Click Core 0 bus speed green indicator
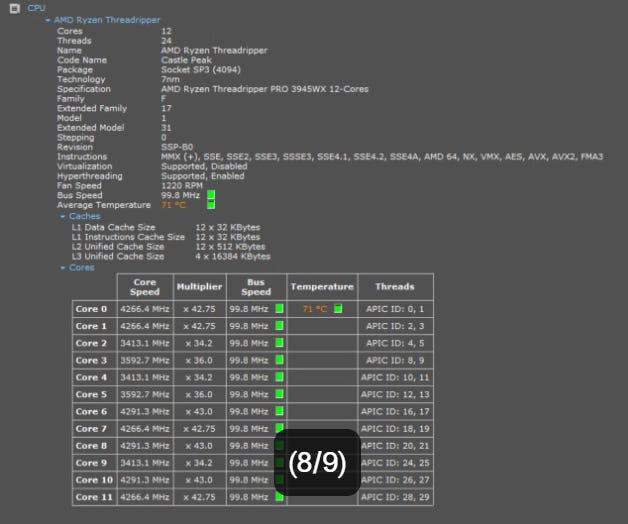The width and height of the screenshot is (628, 524). click(280, 308)
